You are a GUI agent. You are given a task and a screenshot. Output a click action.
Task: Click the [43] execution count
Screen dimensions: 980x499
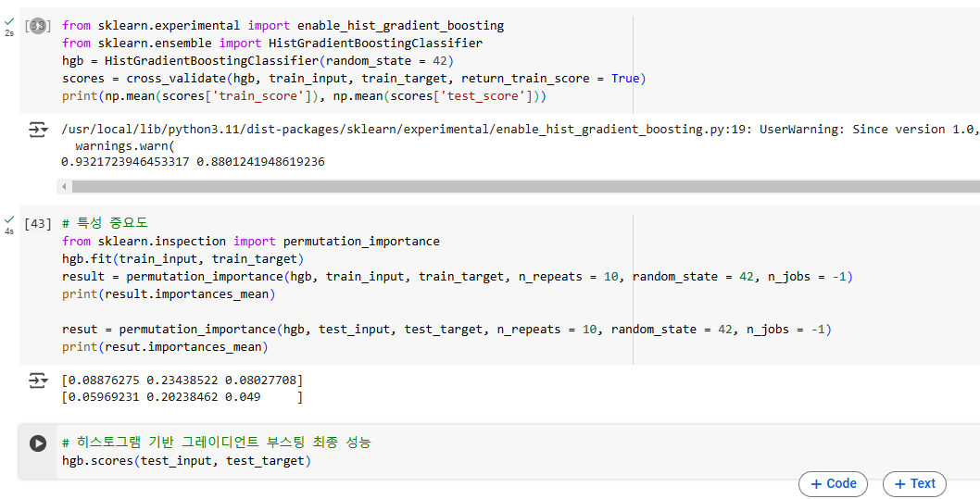coord(37,224)
